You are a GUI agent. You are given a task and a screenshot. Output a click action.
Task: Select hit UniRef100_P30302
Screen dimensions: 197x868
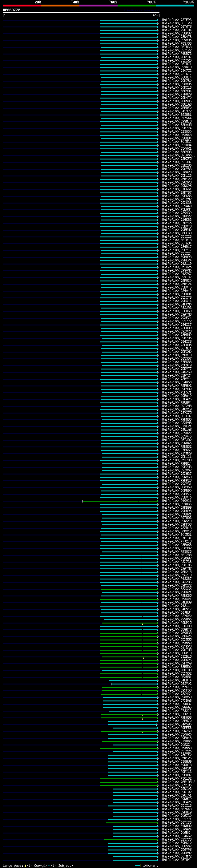[x=176, y=548]
